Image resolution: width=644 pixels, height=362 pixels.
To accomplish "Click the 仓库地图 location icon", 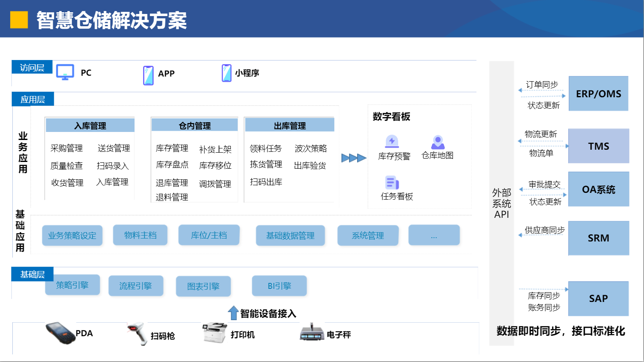I will pyautogui.click(x=438, y=142).
